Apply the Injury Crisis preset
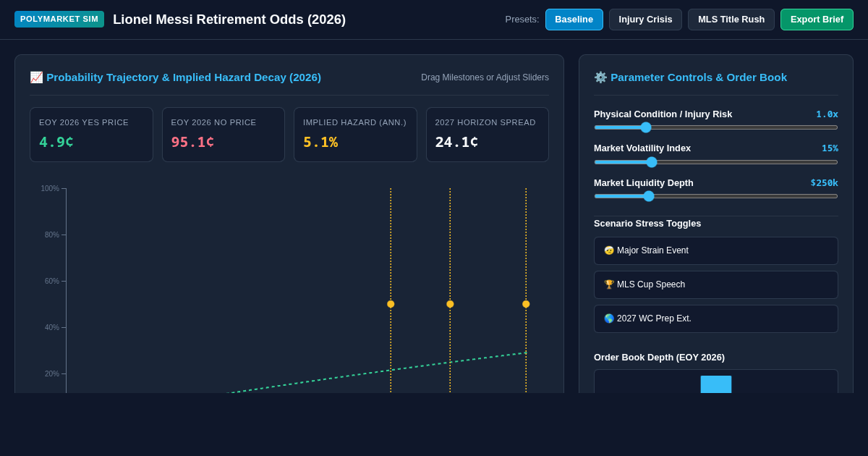868x456 pixels. (645, 20)
